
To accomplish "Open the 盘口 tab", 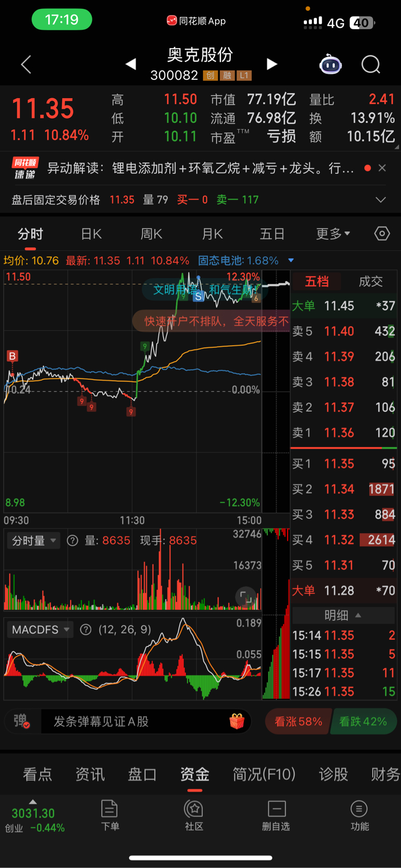I will 142,774.
